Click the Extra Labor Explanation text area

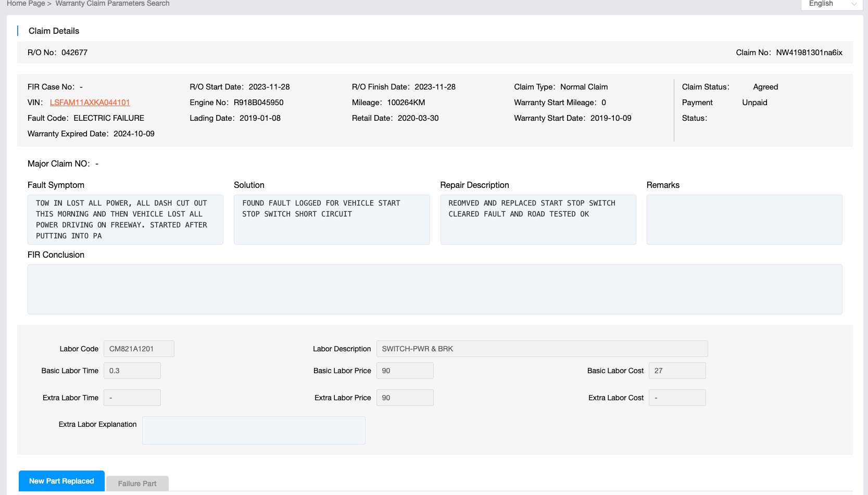(x=254, y=430)
